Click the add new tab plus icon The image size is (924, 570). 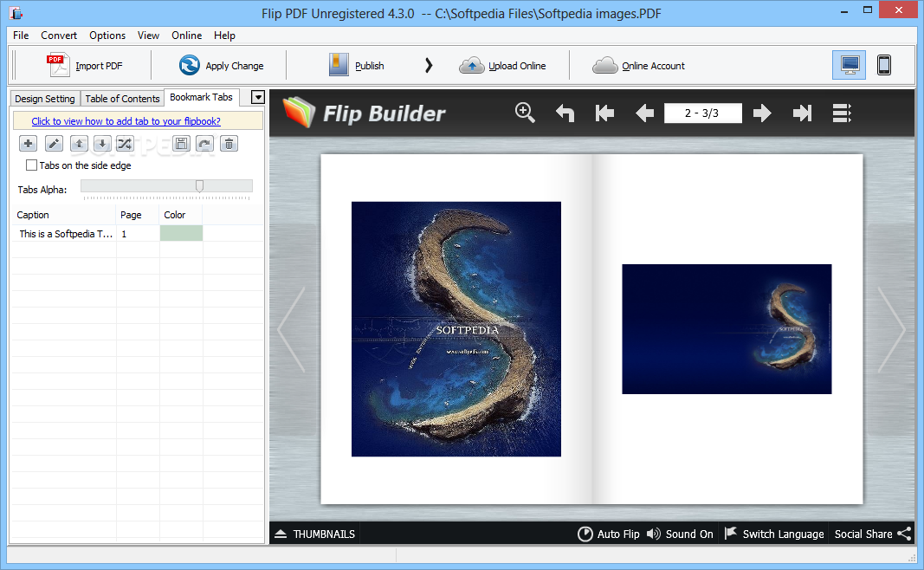click(x=28, y=143)
